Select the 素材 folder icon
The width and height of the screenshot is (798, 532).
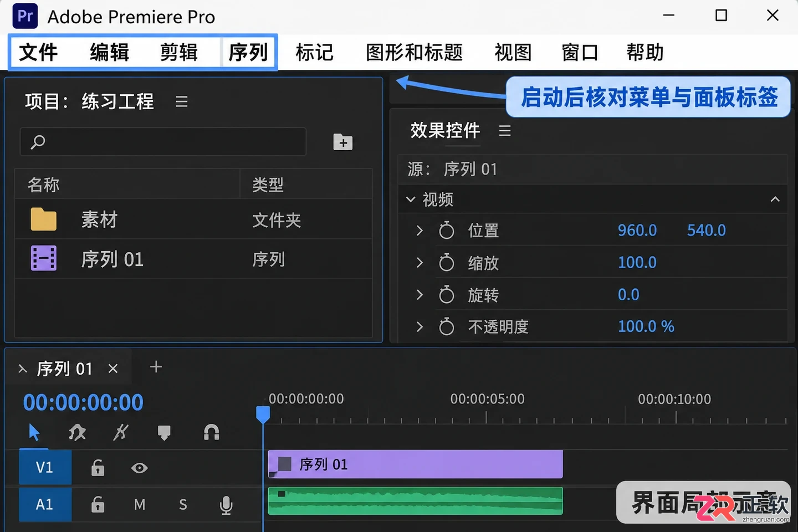coord(44,219)
